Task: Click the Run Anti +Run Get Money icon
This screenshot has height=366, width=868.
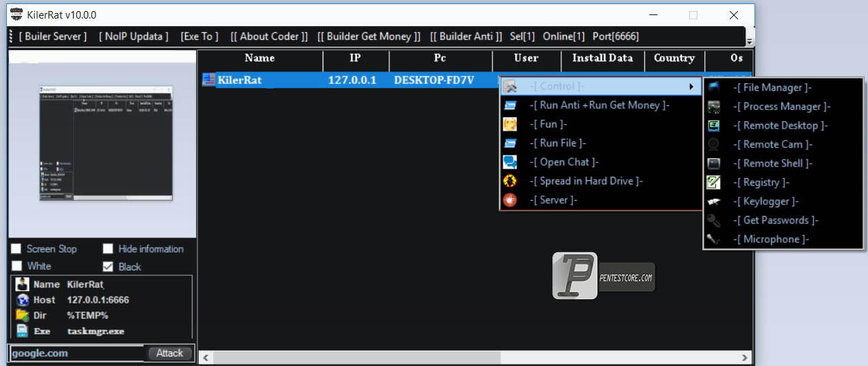Action: point(510,105)
